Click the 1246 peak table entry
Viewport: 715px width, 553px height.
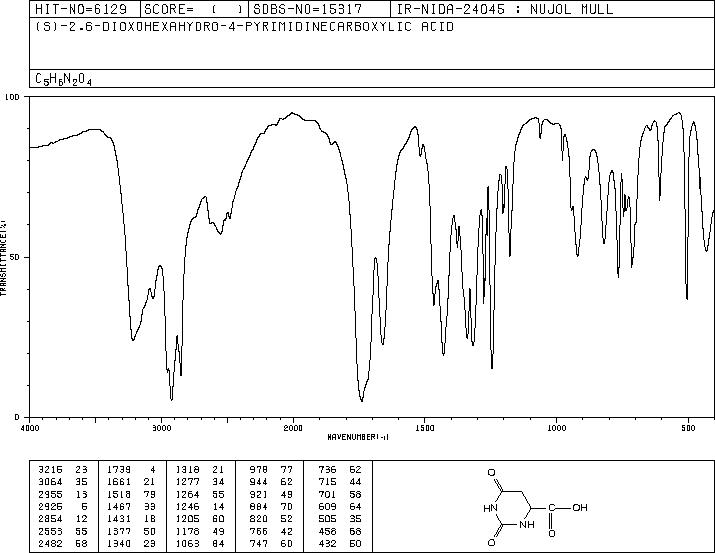[188, 506]
